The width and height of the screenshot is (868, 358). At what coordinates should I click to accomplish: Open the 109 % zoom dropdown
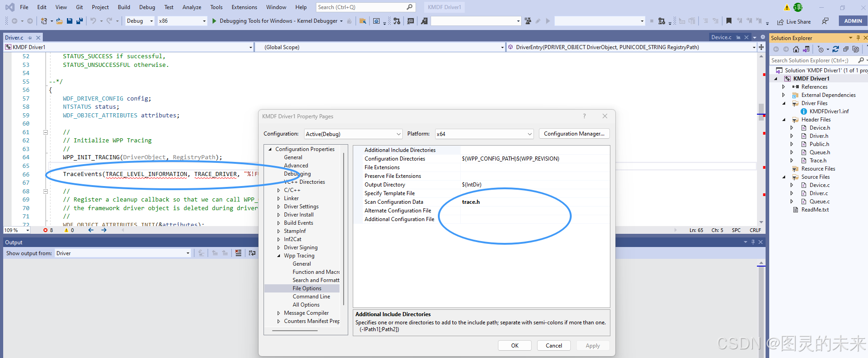pos(17,230)
